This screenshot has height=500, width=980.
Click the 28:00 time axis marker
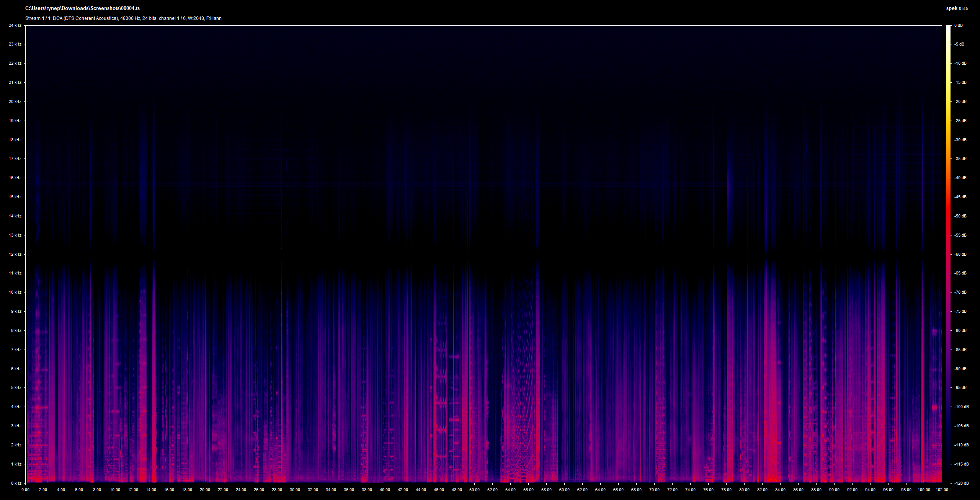tap(277, 490)
